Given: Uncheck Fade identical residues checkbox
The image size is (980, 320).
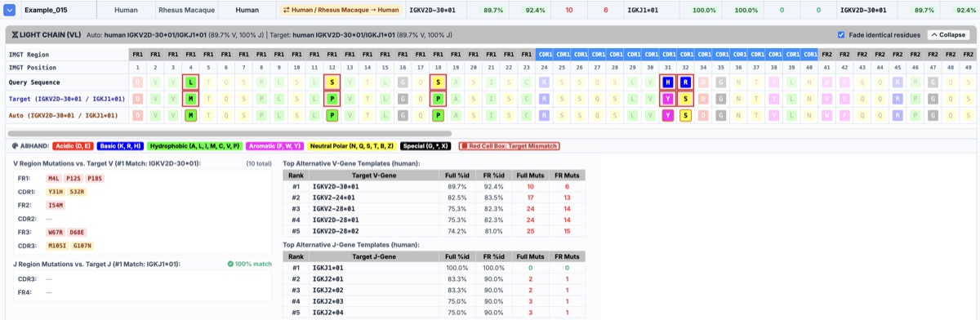Looking at the screenshot, I should click(841, 35).
